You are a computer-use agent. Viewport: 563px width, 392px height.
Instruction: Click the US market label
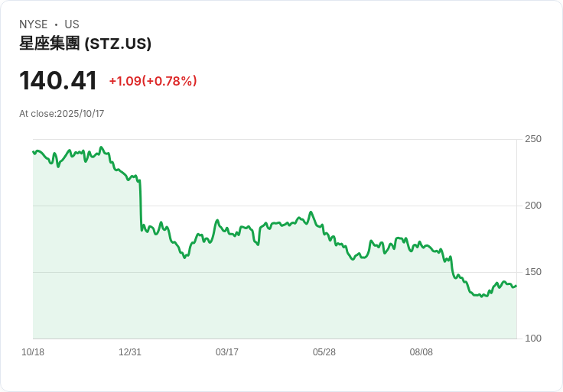[x=72, y=24]
